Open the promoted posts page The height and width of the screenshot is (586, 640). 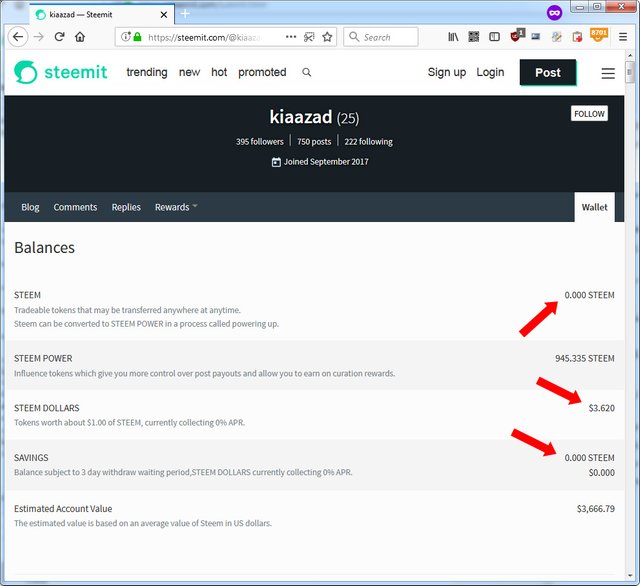262,72
